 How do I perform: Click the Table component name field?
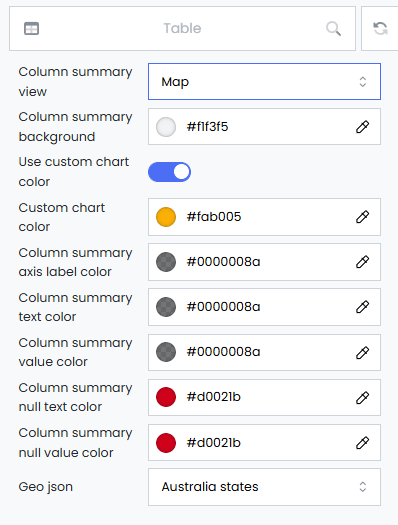[182, 28]
